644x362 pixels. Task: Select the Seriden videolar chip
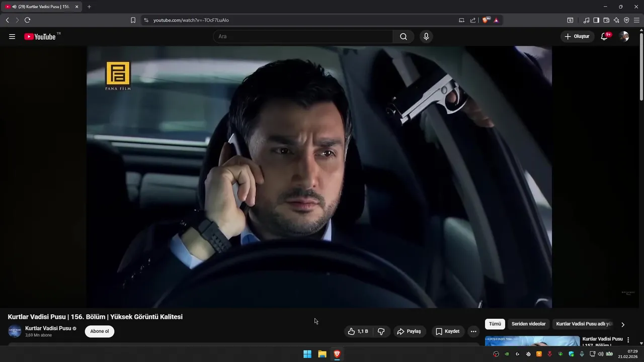528,324
